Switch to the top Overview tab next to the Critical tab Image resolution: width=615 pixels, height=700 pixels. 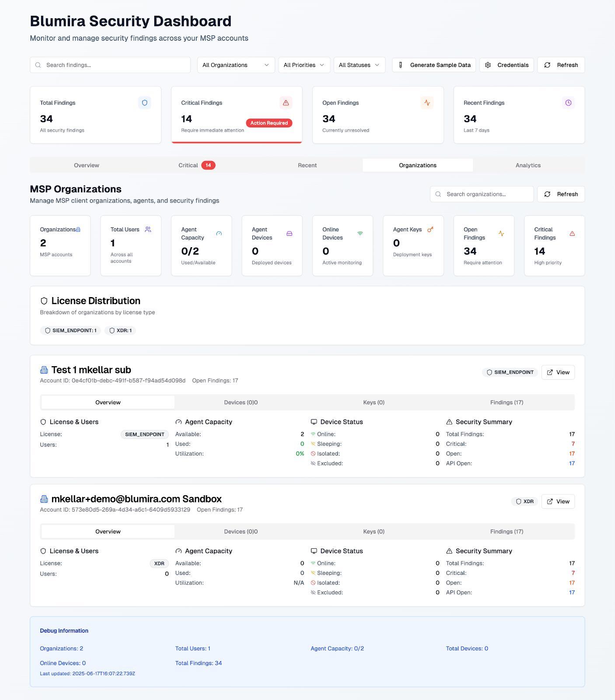(87, 165)
